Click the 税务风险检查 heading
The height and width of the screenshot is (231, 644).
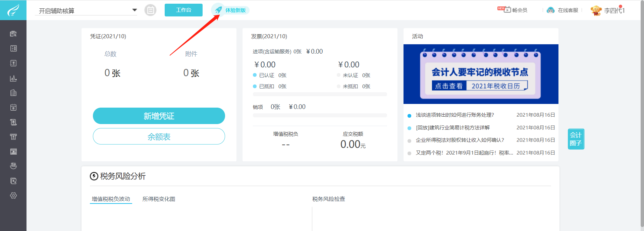pyautogui.click(x=329, y=199)
